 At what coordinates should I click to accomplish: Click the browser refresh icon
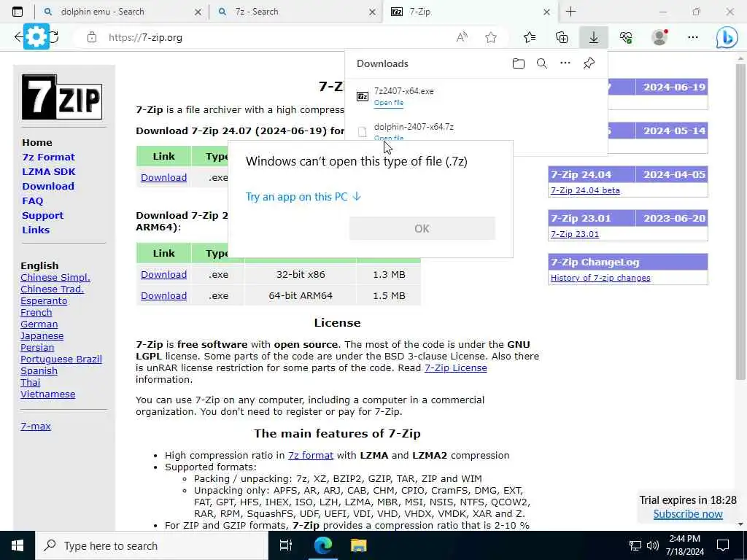(x=54, y=37)
